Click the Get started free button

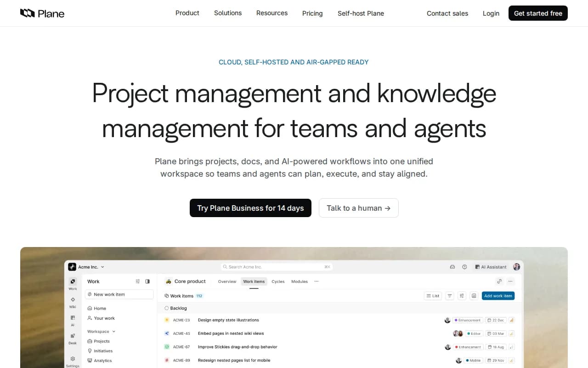click(x=538, y=13)
